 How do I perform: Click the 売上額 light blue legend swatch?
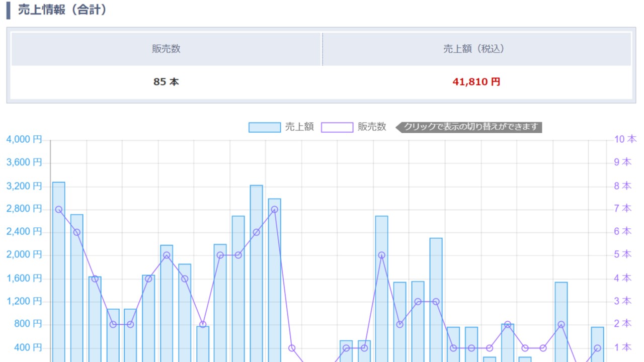(x=265, y=127)
